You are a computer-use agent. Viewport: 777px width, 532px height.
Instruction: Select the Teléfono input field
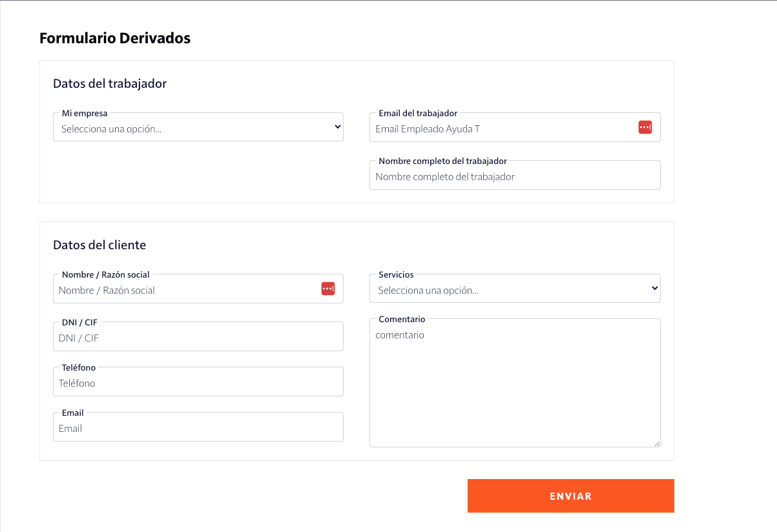click(x=198, y=382)
